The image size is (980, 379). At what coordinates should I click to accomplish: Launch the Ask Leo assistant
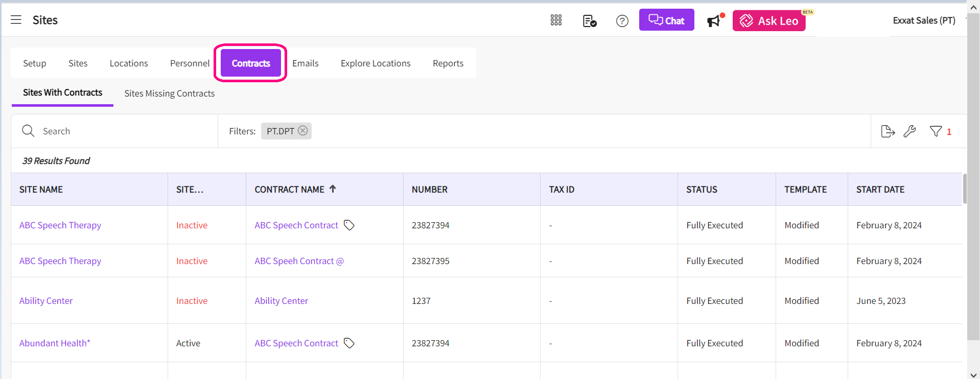769,21
